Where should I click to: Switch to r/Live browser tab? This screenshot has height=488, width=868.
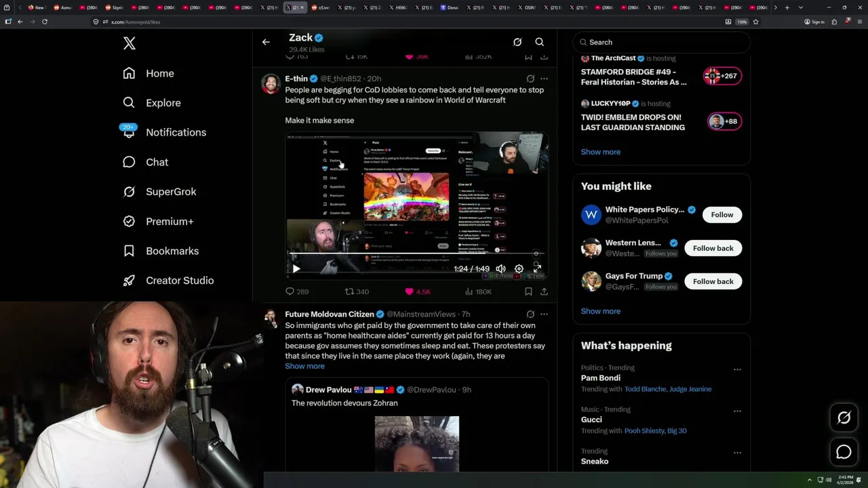click(321, 7)
